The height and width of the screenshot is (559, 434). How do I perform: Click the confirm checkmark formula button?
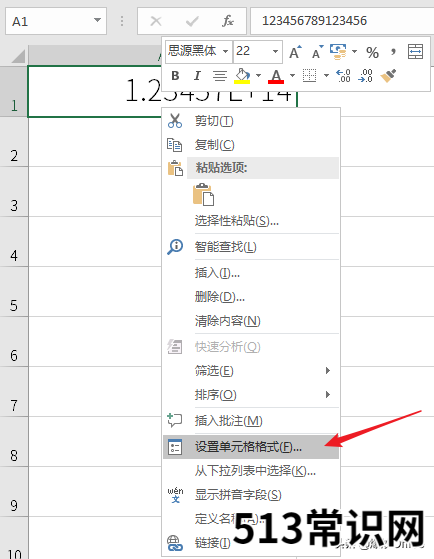(x=192, y=21)
